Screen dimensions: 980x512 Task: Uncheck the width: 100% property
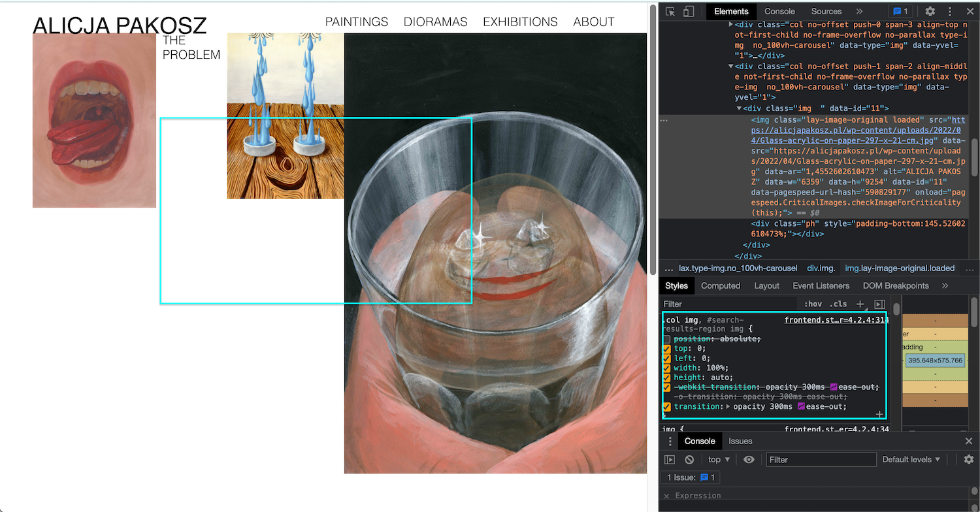tap(667, 368)
